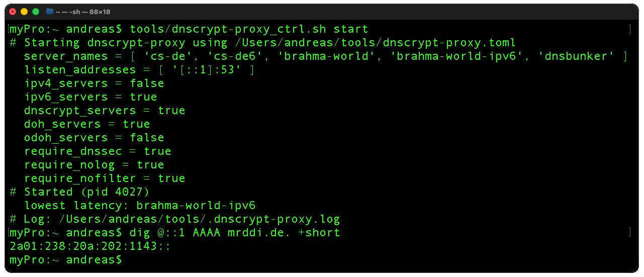
Task: Click the folder proxy icon in title bar
Action: [50, 11]
